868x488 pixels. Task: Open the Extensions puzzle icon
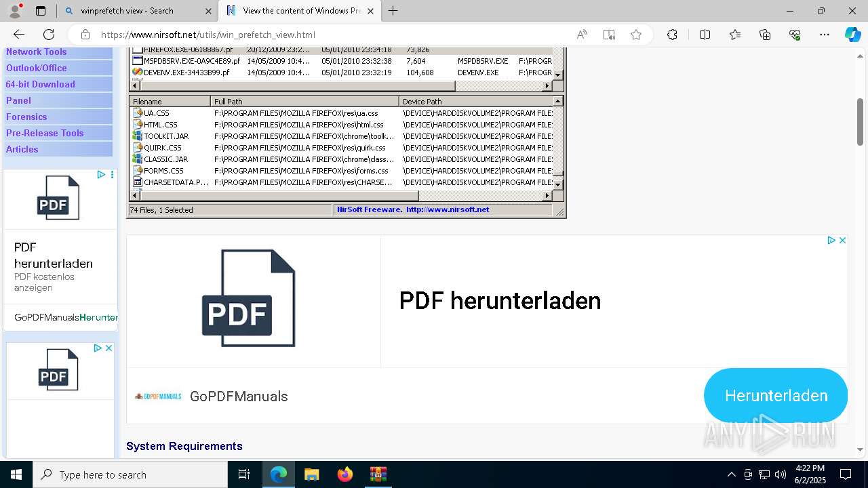click(x=672, y=35)
